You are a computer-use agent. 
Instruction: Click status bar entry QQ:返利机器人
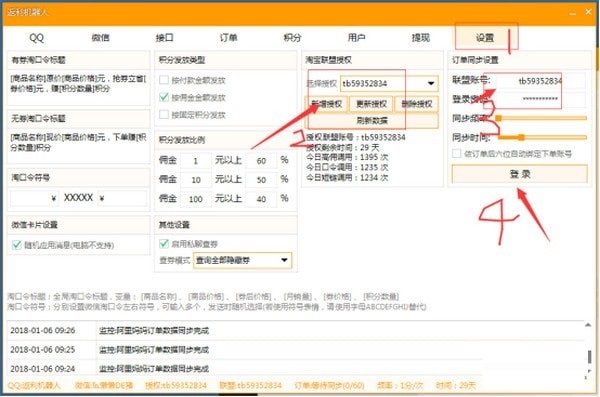[34, 385]
